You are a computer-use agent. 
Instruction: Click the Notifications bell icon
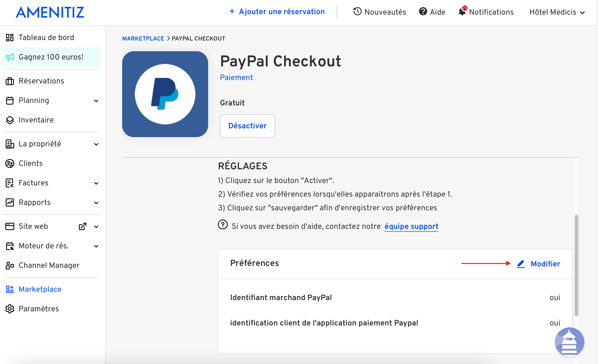coord(462,12)
